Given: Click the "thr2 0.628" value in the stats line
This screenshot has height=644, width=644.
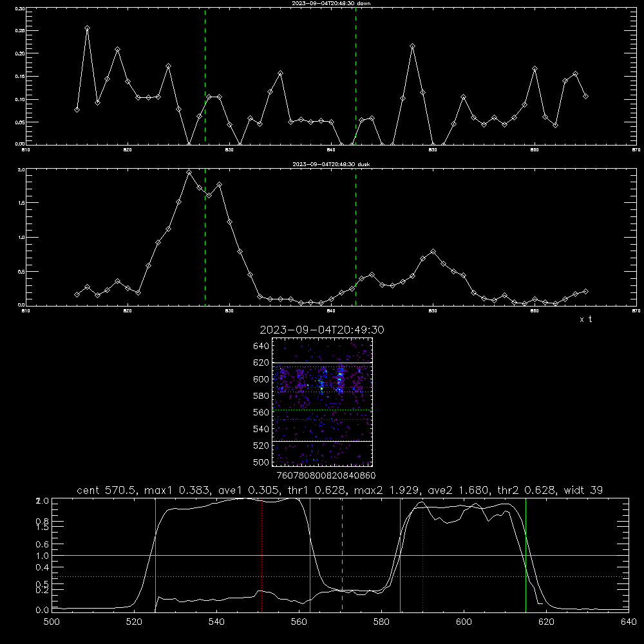Looking at the screenshot, I should tap(527, 490).
